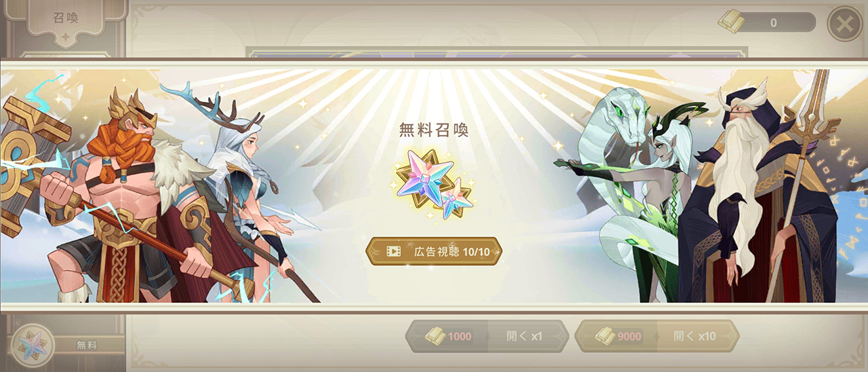The width and height of the screenshot is (868, 372).
Task: Close the summon screen with the X
Action: pos(845,24)
